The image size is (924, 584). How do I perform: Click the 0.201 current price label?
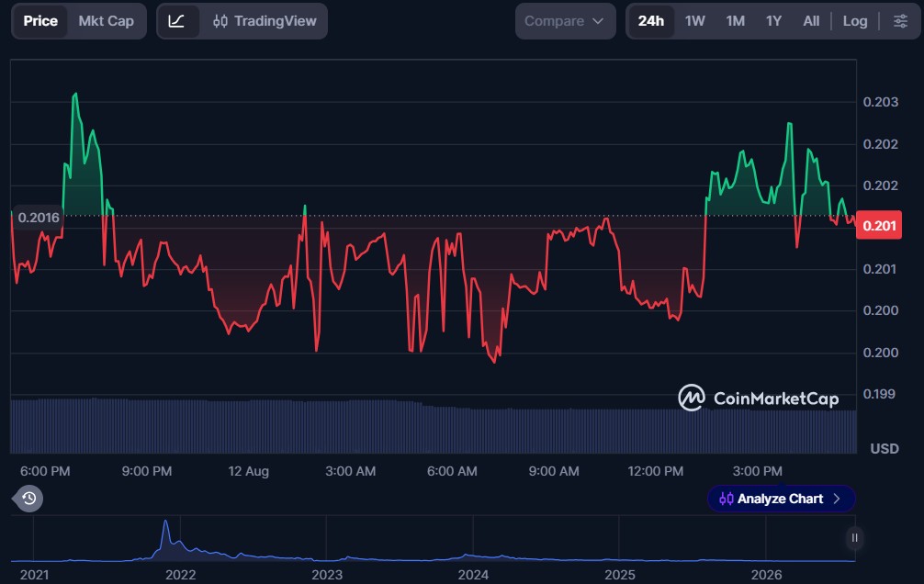click(879, 225)
